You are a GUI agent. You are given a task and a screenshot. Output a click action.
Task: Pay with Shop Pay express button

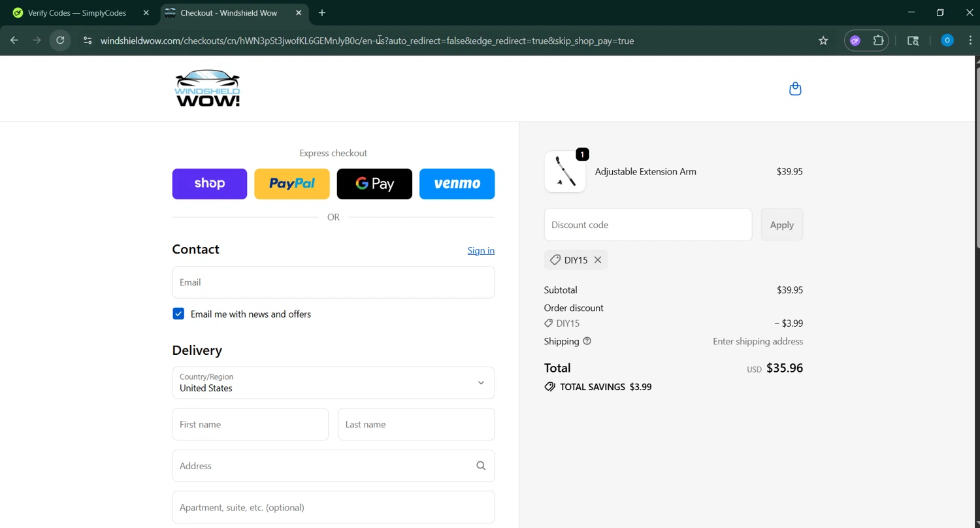210,184
